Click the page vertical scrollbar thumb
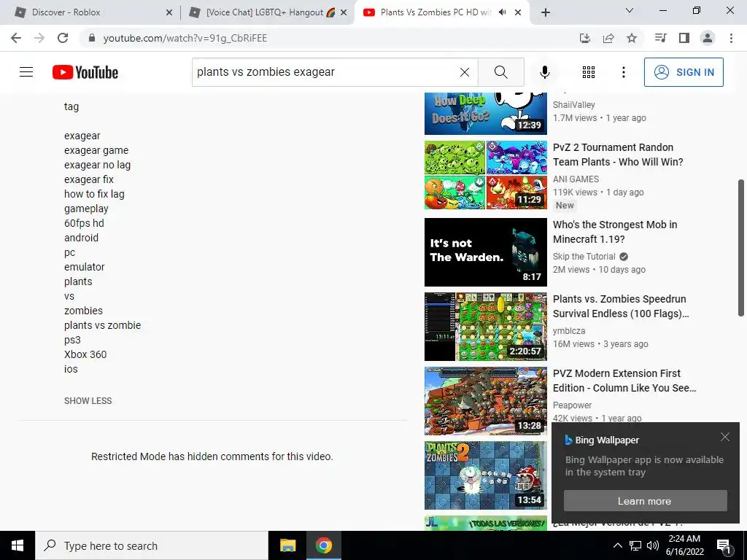 [x=741, y=248]
